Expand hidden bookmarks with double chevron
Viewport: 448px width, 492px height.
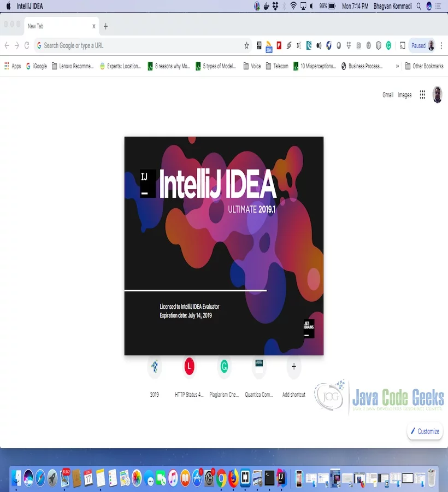coord(397,66)
